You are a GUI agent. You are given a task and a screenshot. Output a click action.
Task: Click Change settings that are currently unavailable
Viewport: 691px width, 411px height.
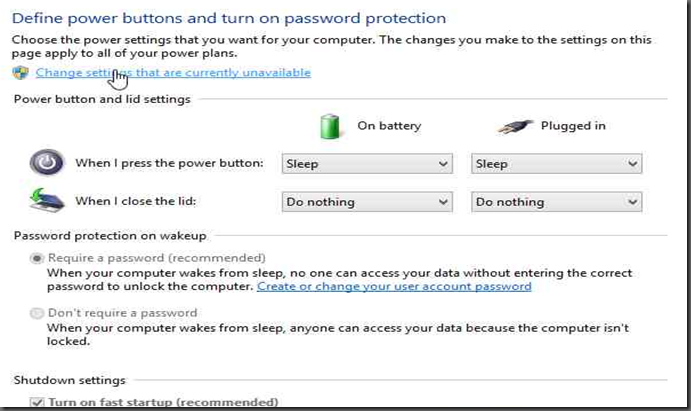pos(173,73)
